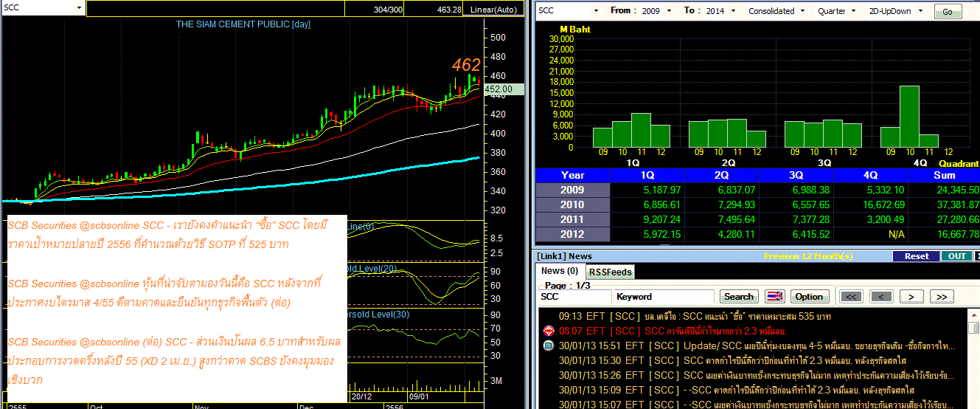Image resolution: width=980 pixels, height=409 pixels.
Task: Open the news Option button
Action: 808,296
